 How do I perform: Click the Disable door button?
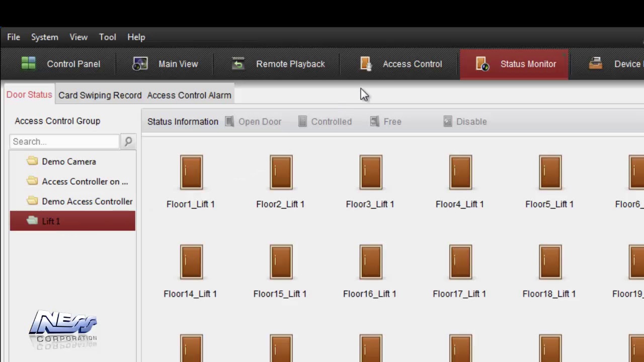coord(465,122)
